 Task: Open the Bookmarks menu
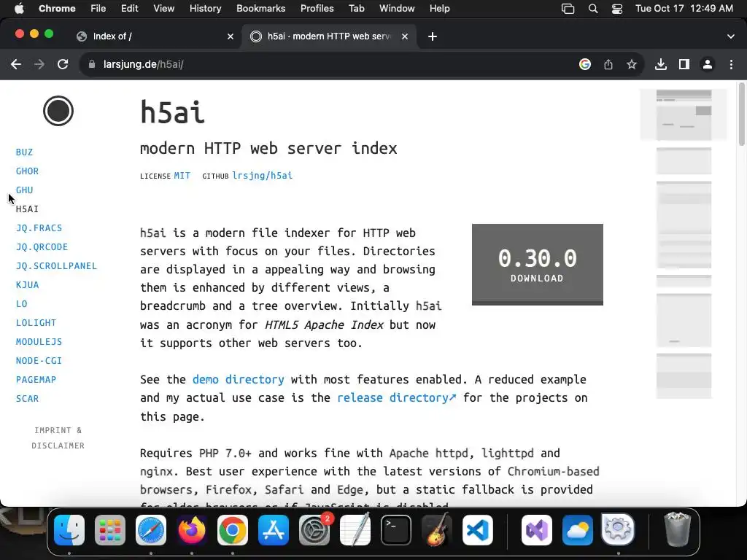[260, 9]
